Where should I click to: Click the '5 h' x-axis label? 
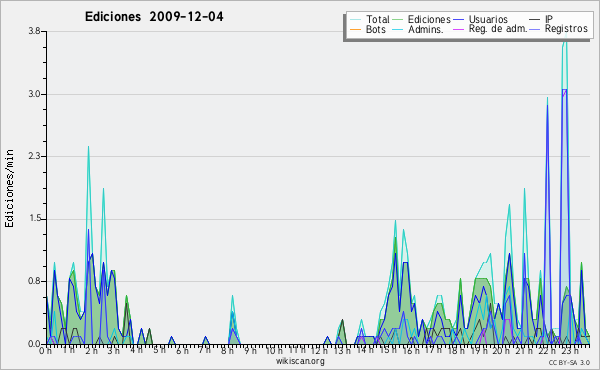[159, 350]
